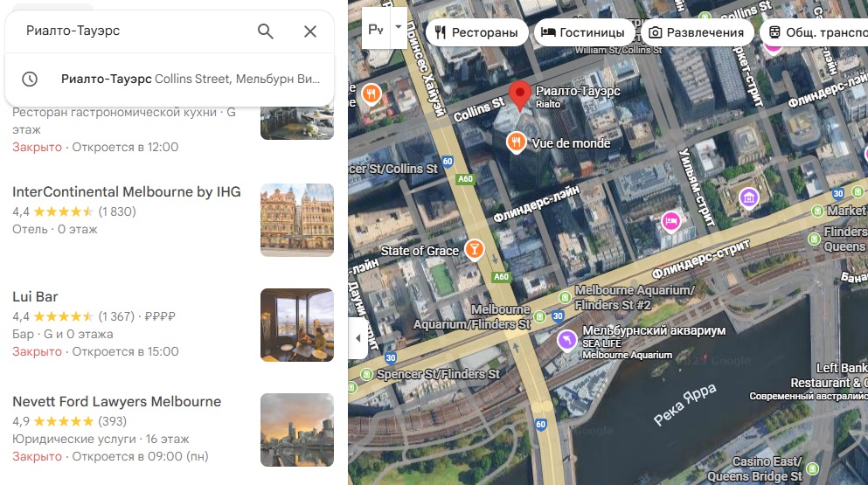Screen dimensions: 868x485
Task: Open Nevett Ford Lawyers Melbourne listing
Action: point(117,402)
